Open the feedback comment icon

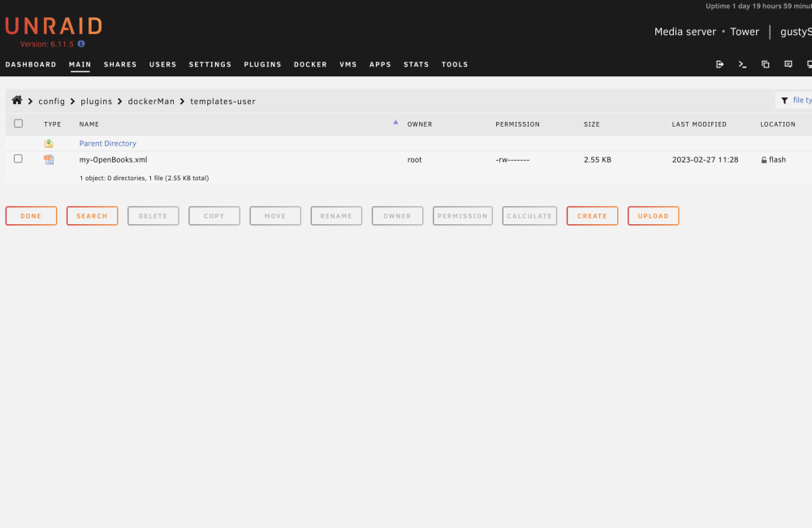pyautogui.click(x=788, y=64)
